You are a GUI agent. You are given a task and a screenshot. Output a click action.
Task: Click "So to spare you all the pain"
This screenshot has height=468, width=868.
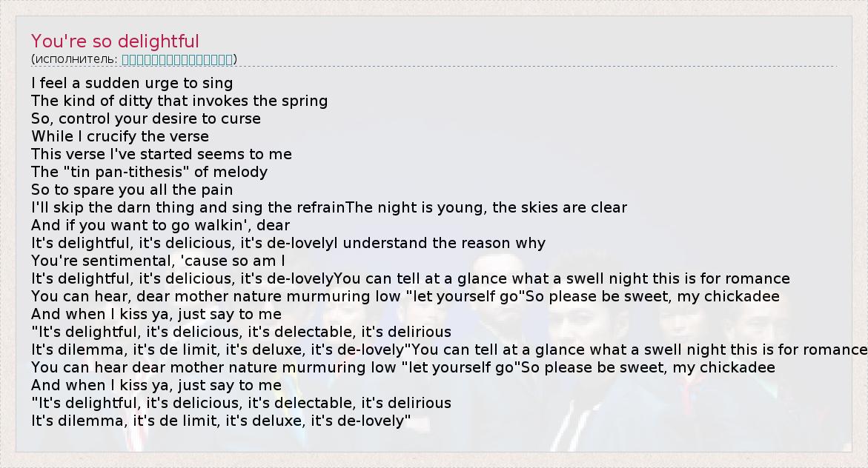[132, 190]
